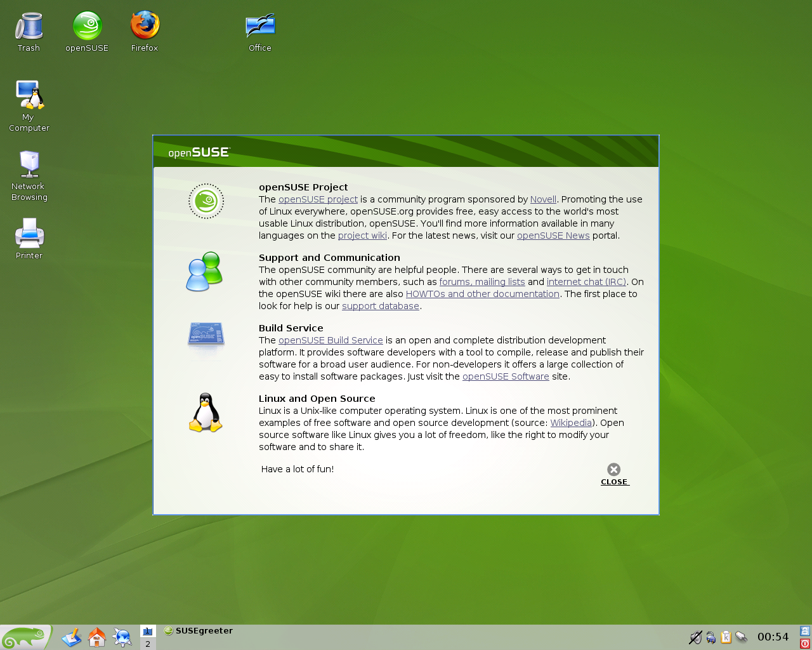
Task: Click the "Support and Communication" heading
Action: pyautogui.click(x=329, y=258)
